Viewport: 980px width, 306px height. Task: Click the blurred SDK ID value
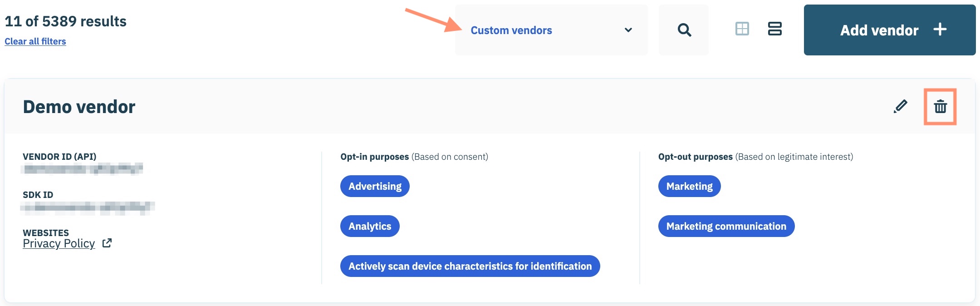coord(88,207)
